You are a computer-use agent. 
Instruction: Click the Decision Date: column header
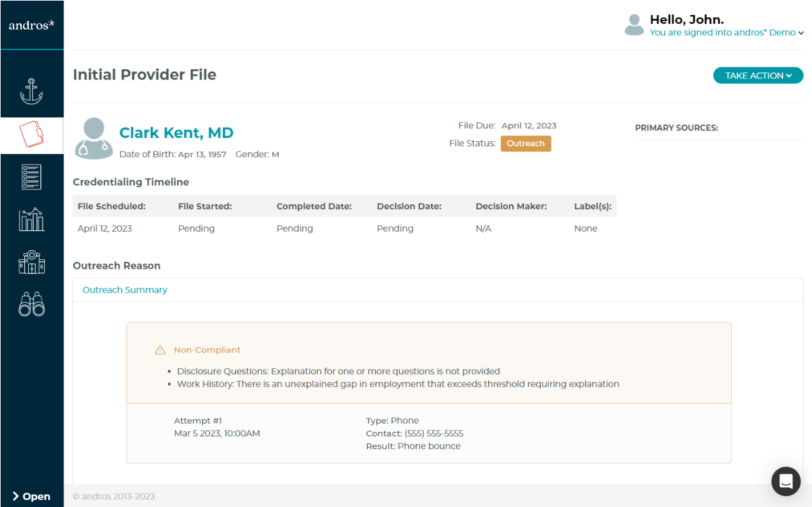click(x=409, y=207)
